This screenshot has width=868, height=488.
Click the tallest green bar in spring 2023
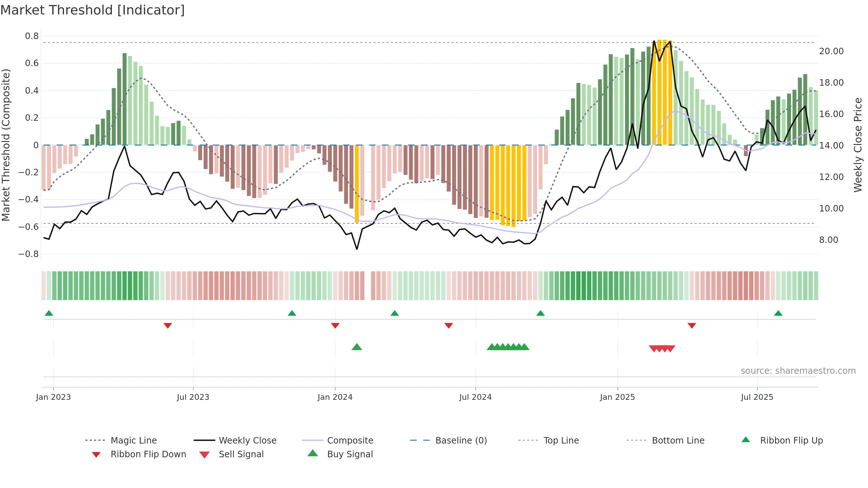124,99
